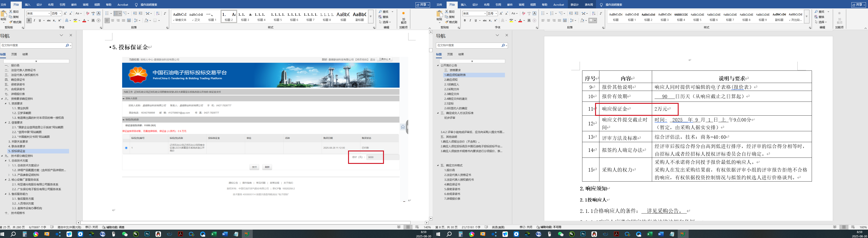Sort paragraphs in the left window
This screenshot has width=868, height=238.
tap(158, 13)
